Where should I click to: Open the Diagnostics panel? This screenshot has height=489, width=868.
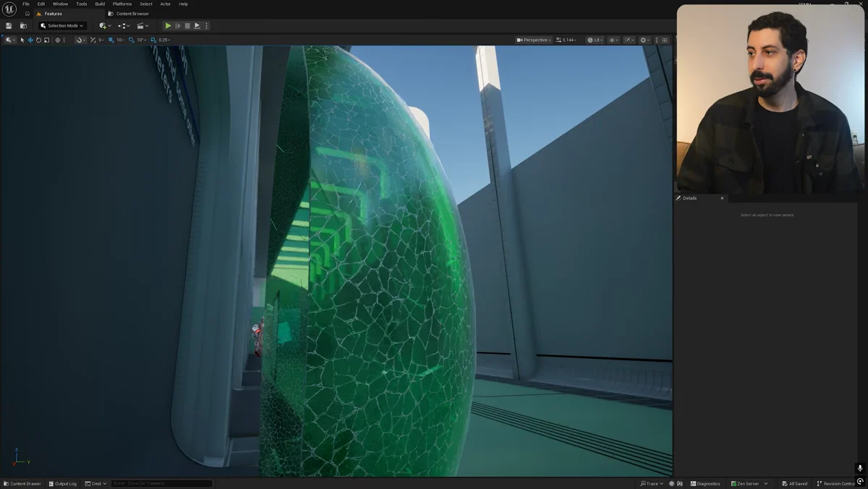click(x=705, y=483)
